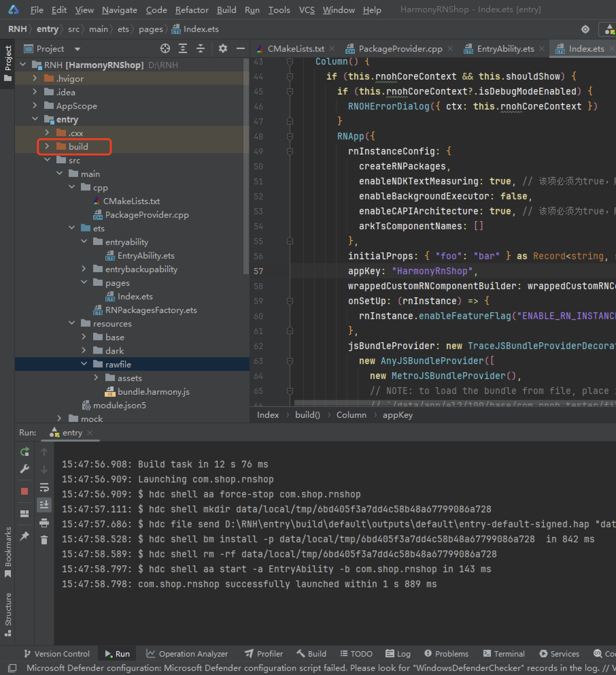Expand the AppScope folder
The height and width of the screenshot is (675, 616).
pyautogui.click(x=35, y=105)
